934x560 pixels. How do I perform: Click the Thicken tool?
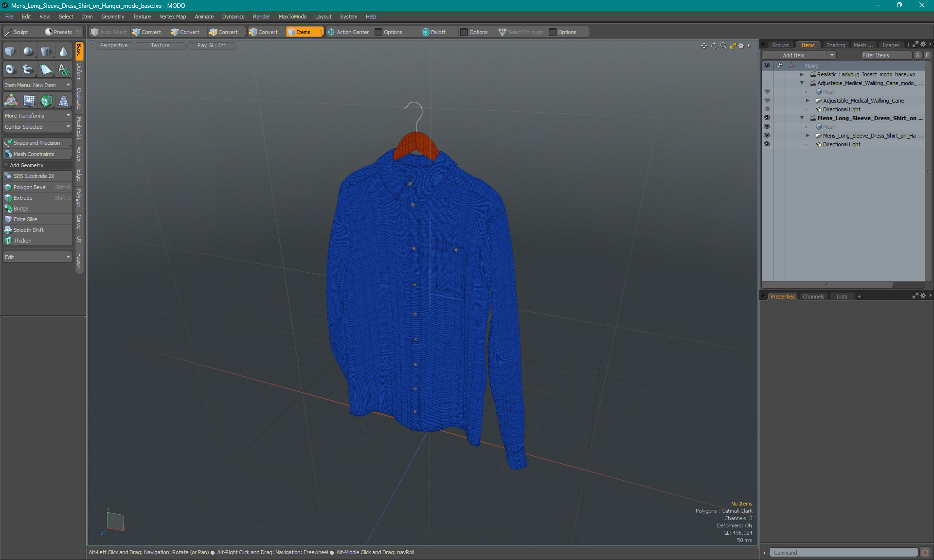[38, 241]
